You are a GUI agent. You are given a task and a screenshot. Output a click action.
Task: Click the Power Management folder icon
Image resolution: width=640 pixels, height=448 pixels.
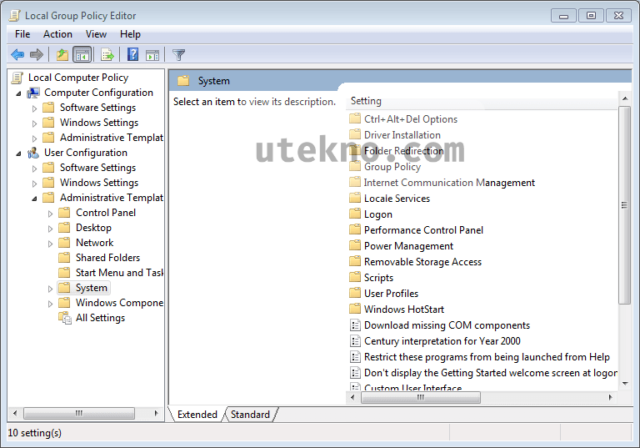click(x=355, y=246)
